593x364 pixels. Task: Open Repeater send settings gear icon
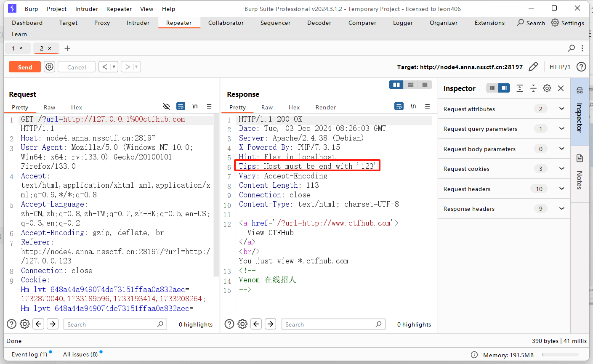pyautogui.click(x=50, y=67)
